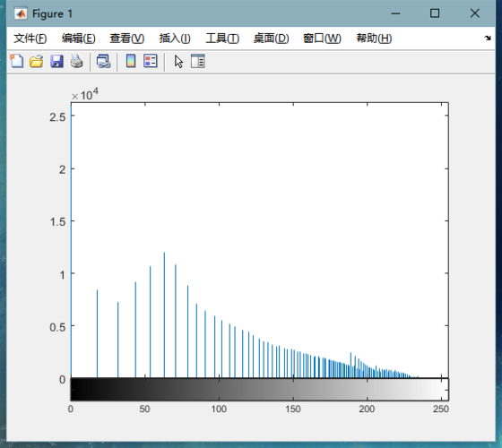Click the x-axis tick label 100
The width and height of the screenshot is (502, 448).
(x=219, y=409)
